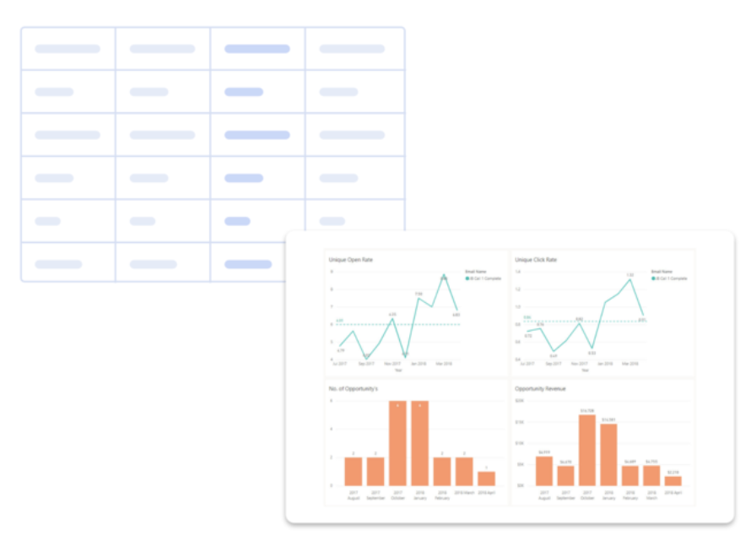This screenshot has height=557, width=756.
Task: Select legend entry in Unique Open Rate chart
Action: tap(483, 278)
